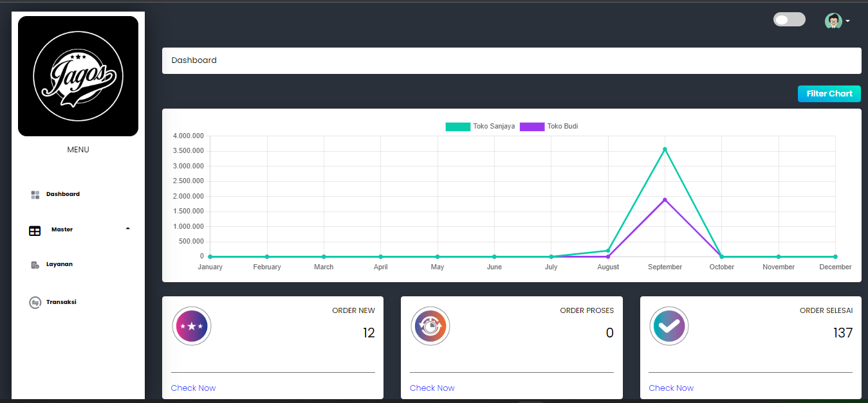The width and height of the screenshot is (868, 403).
Task: Toggle the theme switch in header
Action: 789,20
